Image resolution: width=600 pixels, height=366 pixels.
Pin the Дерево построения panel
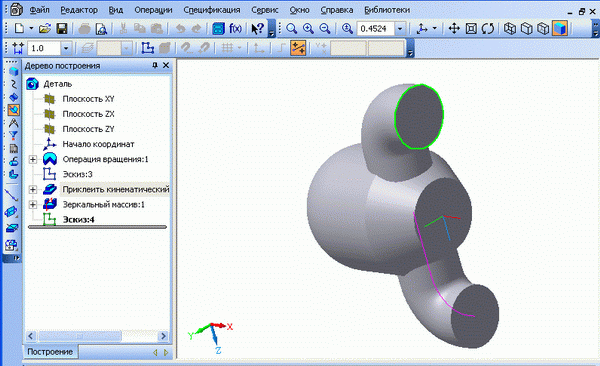155,65
